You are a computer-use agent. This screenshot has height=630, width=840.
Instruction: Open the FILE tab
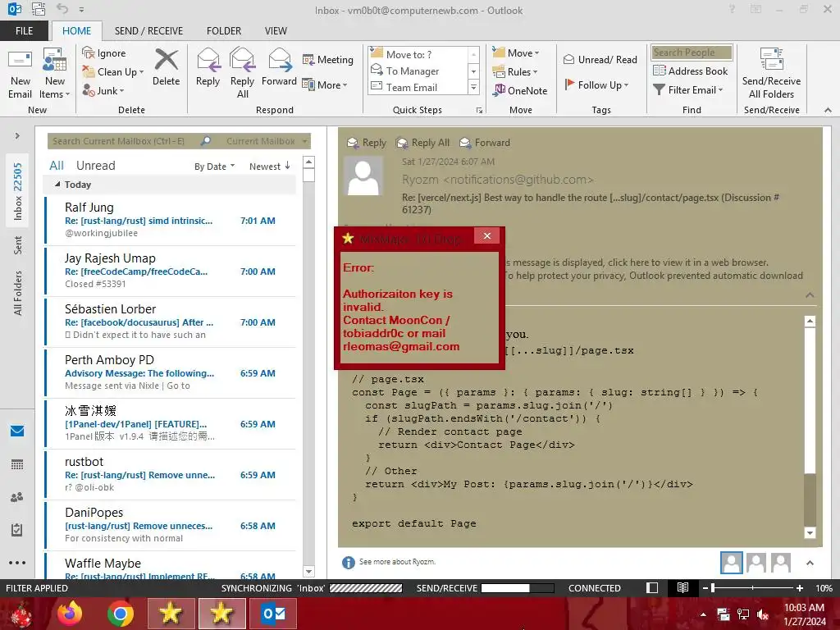[x=24, y=31]
